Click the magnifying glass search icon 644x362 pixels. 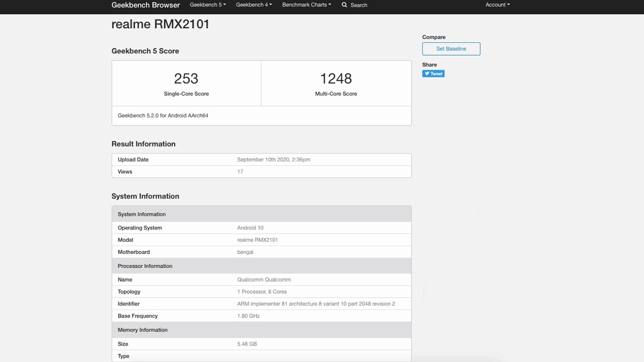coord(345,5)
